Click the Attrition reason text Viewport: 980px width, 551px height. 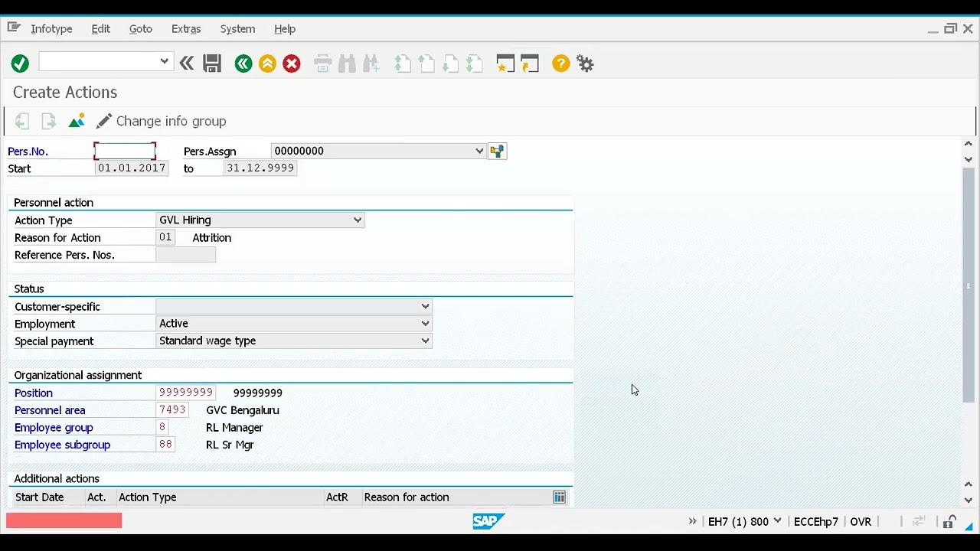click(212, 237)
